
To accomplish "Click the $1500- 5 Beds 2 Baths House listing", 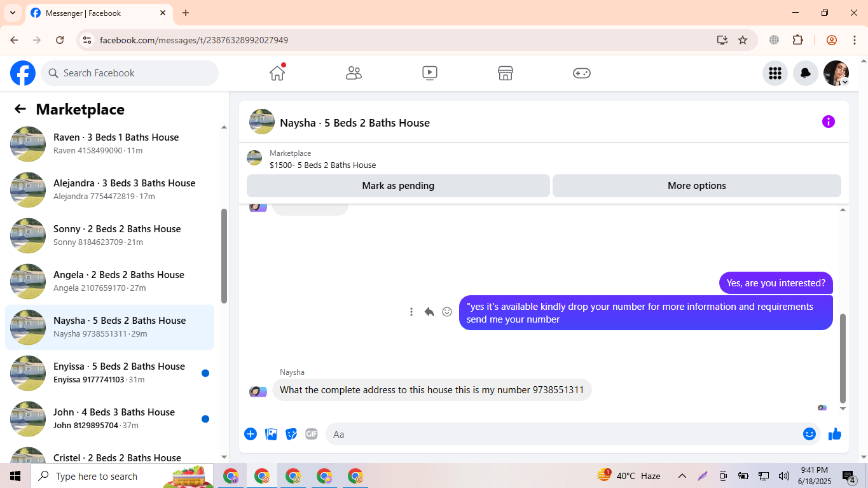I will pyautogui.click(x=322, y=165).
